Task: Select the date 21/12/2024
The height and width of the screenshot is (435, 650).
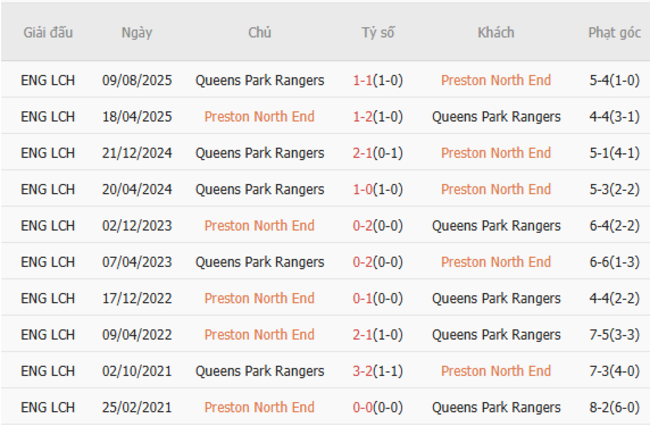Action: pyautogui.click(x=137, y=153)
